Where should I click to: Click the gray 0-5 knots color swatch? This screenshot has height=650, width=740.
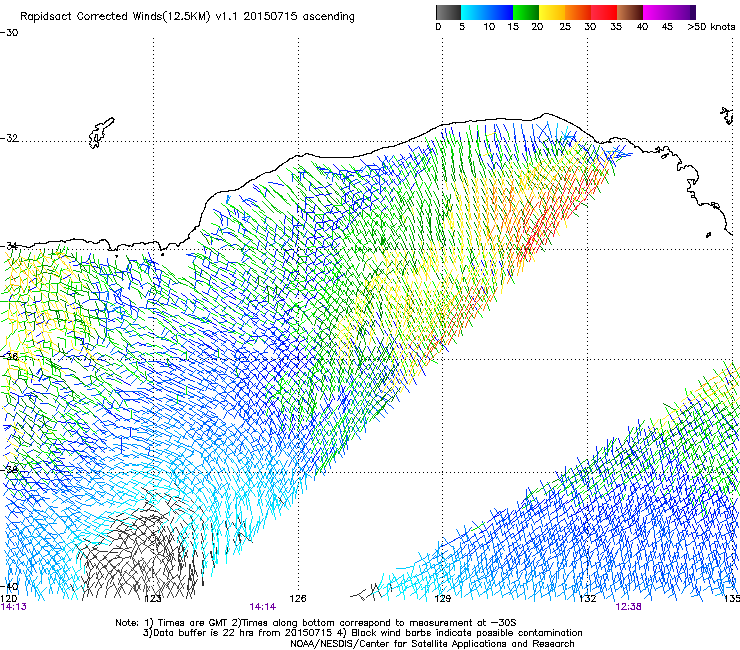tap(448, 12)
